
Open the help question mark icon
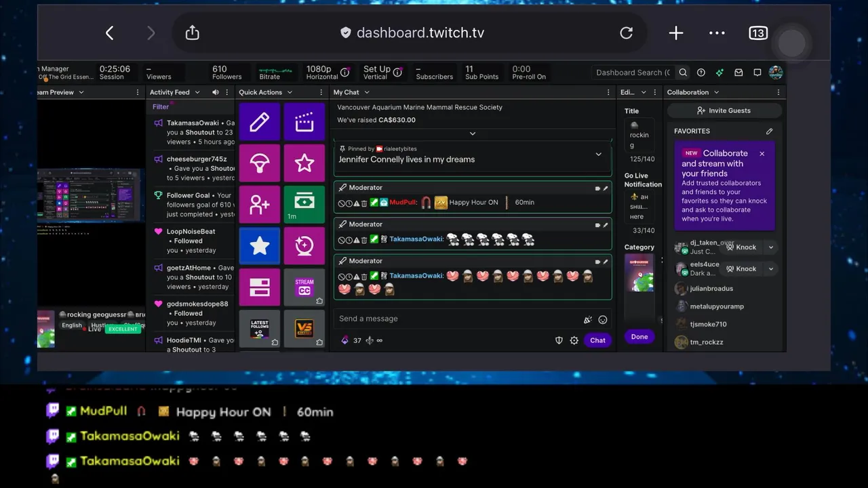tap(701, 73)
